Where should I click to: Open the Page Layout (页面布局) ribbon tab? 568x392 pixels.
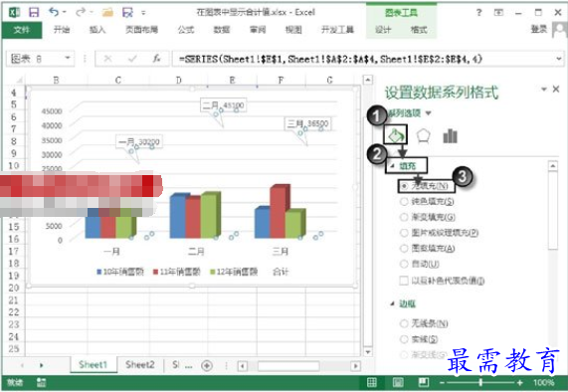click(x=141, y=30)
